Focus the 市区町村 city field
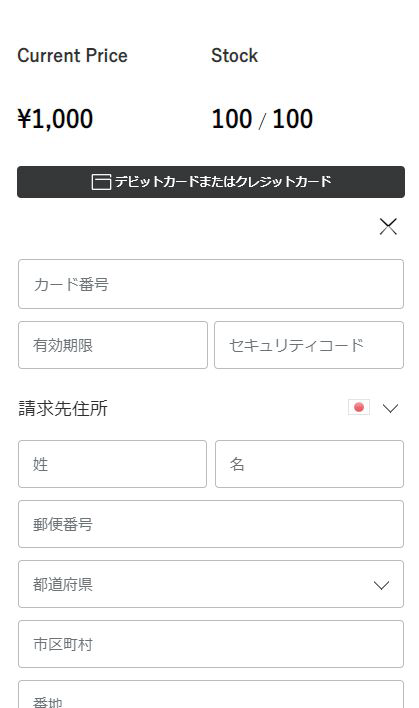 (211, 644)
